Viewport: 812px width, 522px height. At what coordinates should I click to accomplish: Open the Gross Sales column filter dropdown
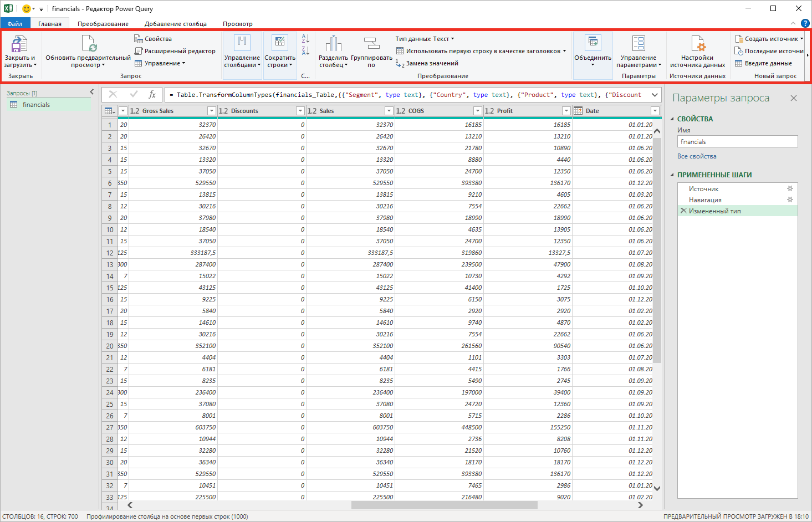(x=211, y=111)
